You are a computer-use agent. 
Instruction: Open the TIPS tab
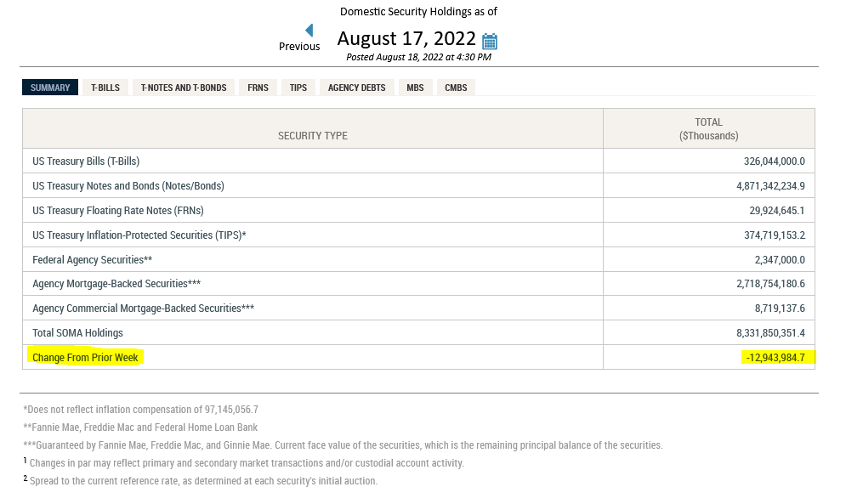coord(298,88)
